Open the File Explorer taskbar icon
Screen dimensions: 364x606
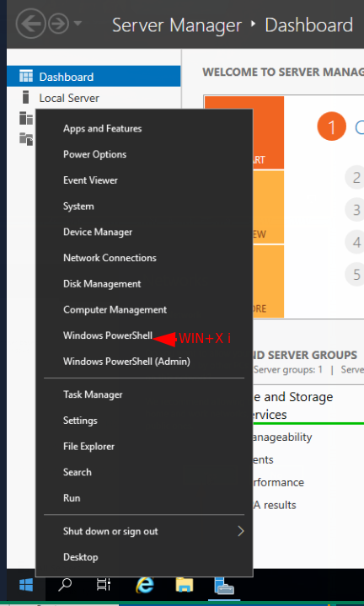tap(185, 585)
